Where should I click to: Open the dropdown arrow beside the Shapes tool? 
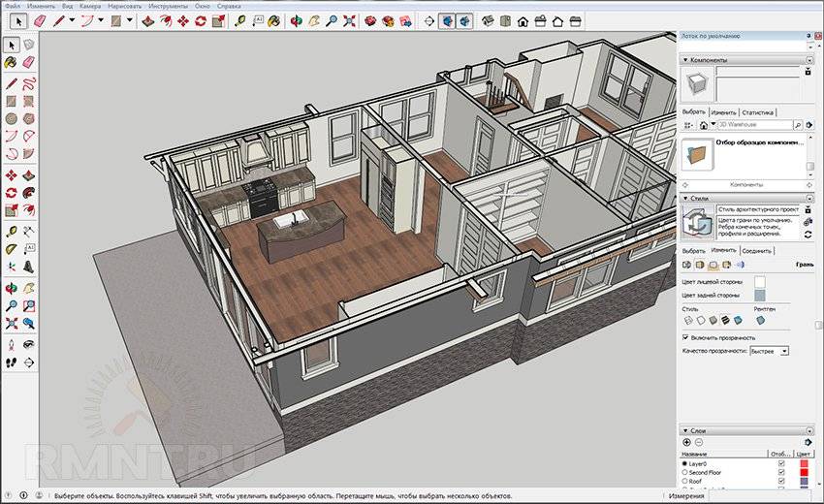click(129, 20)
